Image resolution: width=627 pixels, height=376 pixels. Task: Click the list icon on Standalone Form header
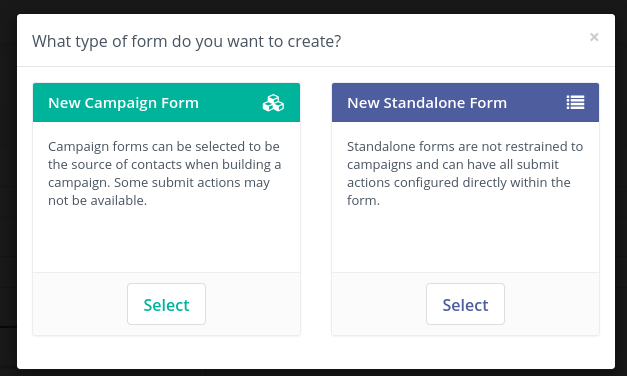[575, 102]
